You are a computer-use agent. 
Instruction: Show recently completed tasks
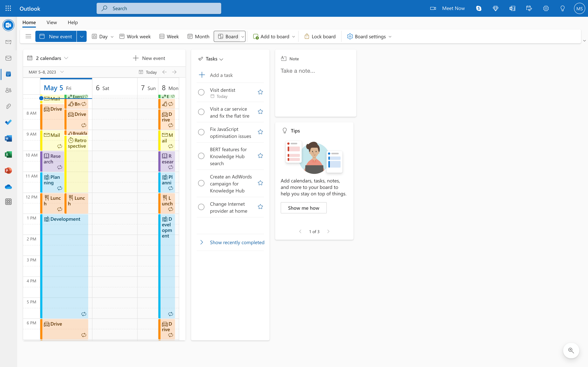click(237, 242)
